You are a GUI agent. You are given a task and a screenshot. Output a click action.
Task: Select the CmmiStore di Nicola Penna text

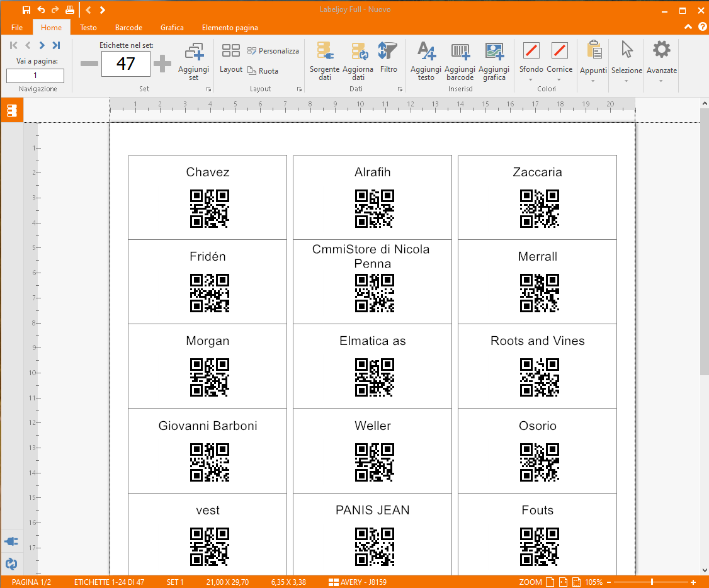tap(371, 256)
